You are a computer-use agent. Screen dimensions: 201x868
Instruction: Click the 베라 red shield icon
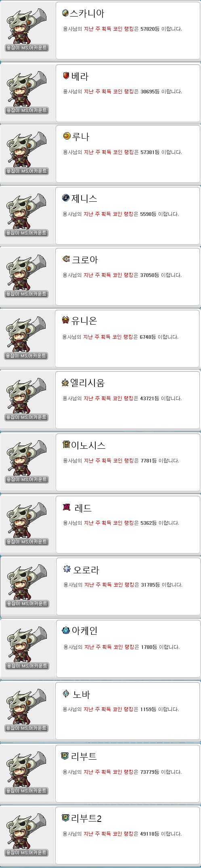tap(66, 76)
